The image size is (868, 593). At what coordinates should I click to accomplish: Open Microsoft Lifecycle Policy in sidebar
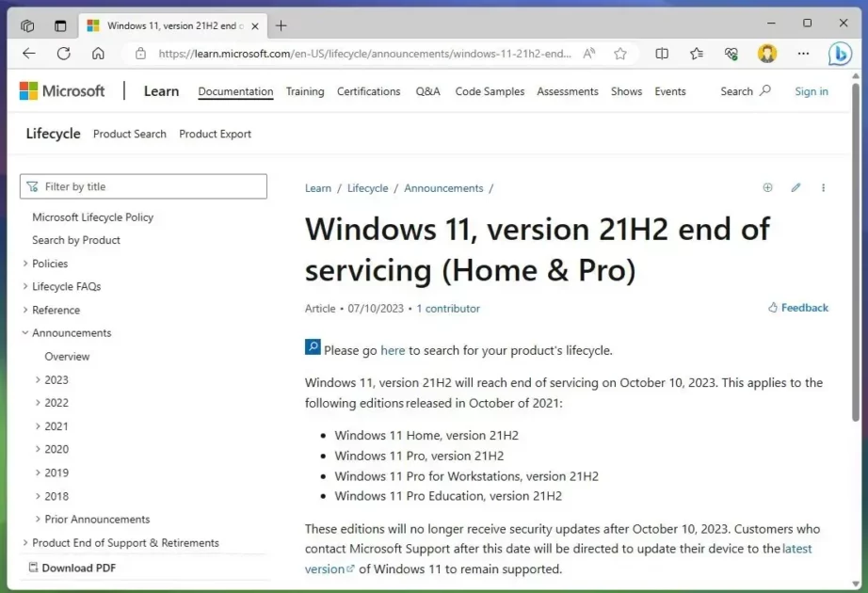tap(92, 217)
